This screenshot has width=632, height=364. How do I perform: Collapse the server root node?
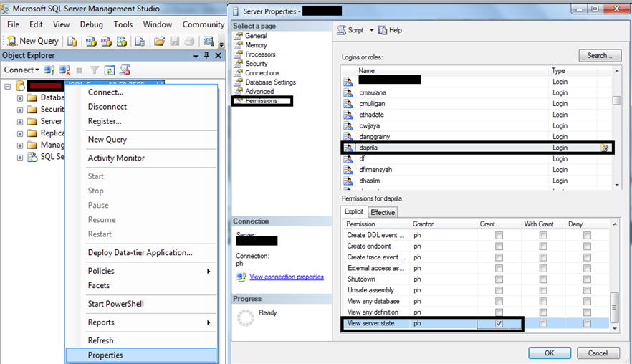click(8, 86)
